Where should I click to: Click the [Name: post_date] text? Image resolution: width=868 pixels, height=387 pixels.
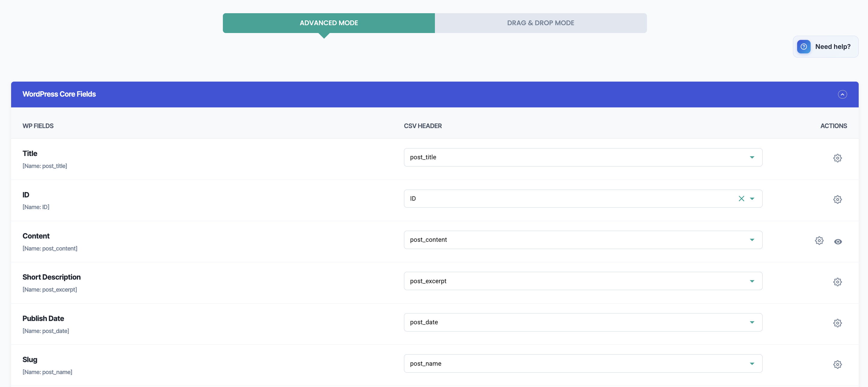[46, 331]
